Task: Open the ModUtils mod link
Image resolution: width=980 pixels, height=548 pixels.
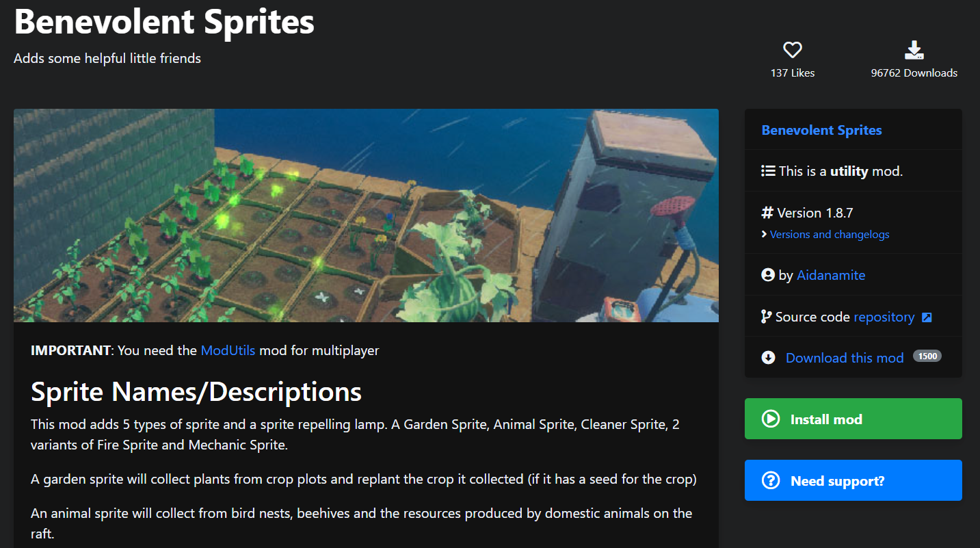Action: coord(228,350)
